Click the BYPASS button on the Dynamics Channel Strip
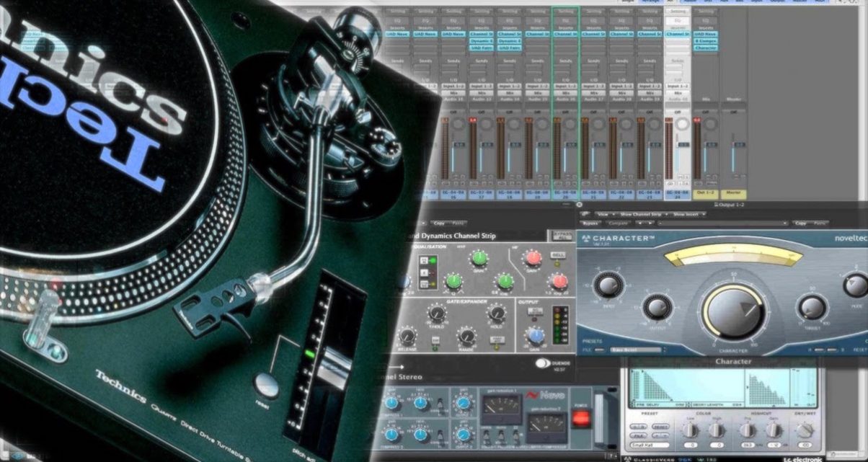The image size is (868, 462). 563,234
